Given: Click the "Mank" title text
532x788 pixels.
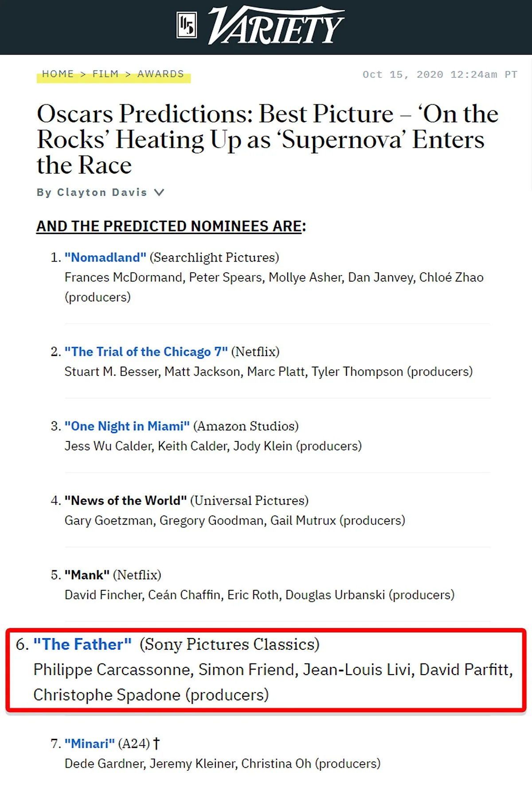Looking at the screenshot, I should coord(87,575).
